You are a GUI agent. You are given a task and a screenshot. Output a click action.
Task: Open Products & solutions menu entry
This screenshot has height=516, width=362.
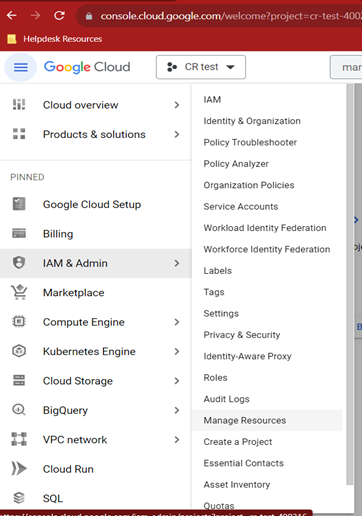(x=96, y=134)
